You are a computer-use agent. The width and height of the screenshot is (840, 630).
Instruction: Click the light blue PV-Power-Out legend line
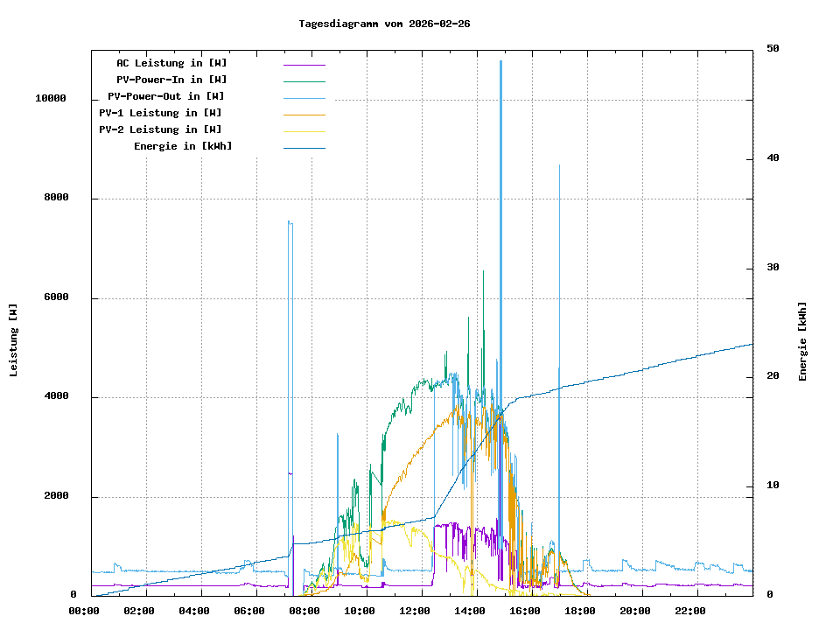point(304,98)
